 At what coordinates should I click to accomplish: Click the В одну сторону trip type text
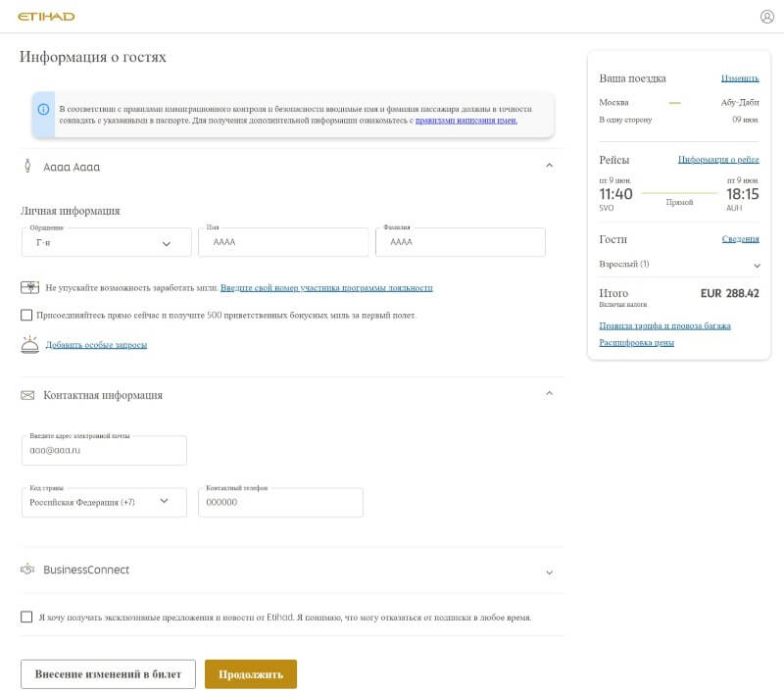pyautogui.click(x=625, y=120)
